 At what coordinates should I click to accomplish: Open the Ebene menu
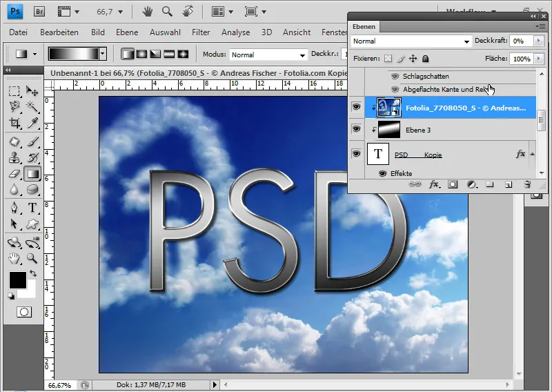[127, 32]
